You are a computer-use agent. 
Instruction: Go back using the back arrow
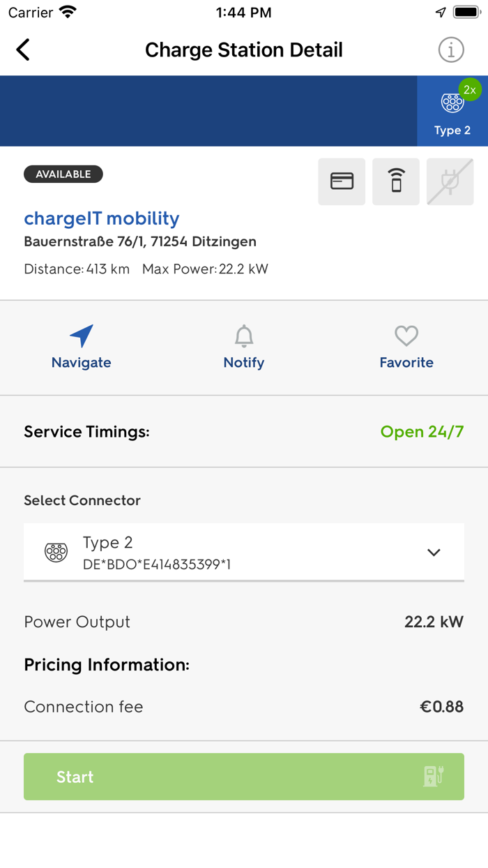[x=22, y=50]
